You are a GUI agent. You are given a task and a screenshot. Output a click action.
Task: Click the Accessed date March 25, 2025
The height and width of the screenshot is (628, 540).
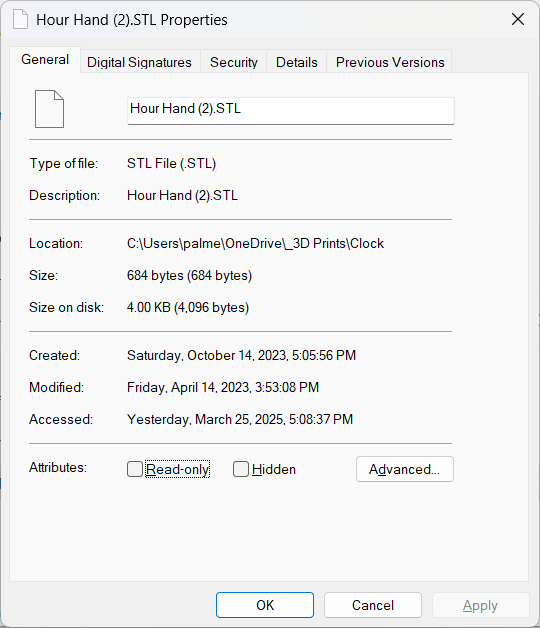pos(240,420)
